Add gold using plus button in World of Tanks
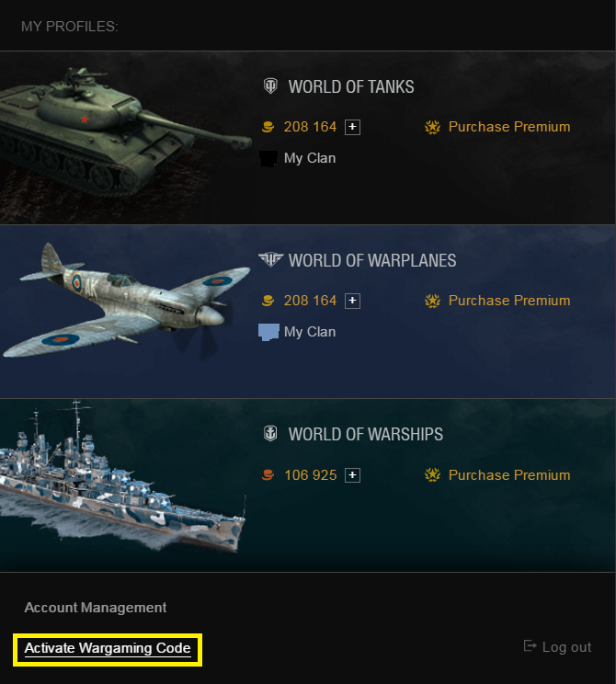Image resolution: width=616 pixels, height=684 pixels. tap(352, 127)
